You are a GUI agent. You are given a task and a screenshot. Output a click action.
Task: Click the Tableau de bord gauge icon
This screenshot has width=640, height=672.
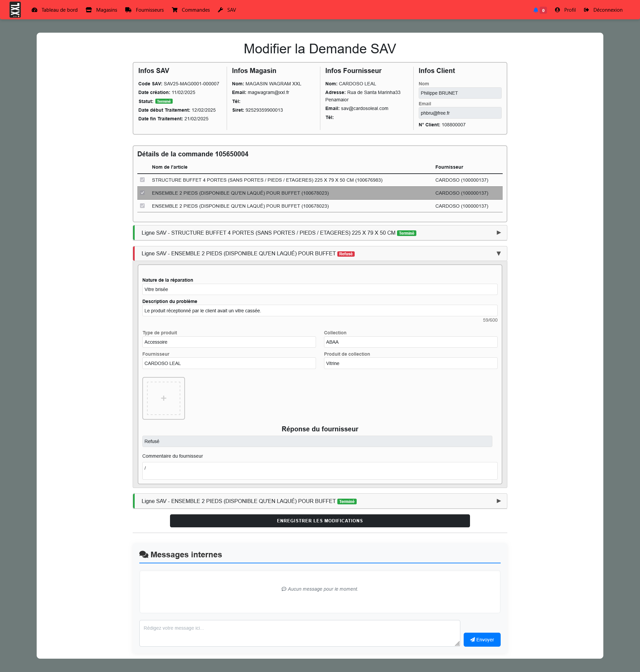tap(34, 10)
